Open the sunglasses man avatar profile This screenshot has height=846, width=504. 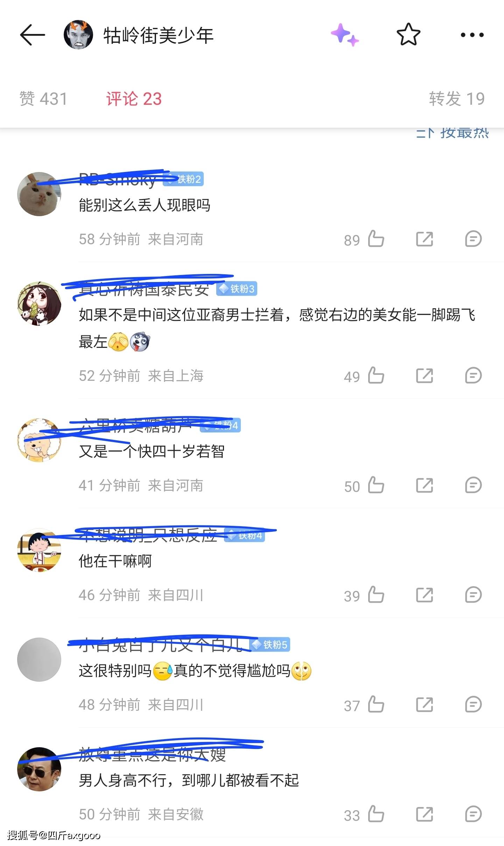click(x=39, y=769)
